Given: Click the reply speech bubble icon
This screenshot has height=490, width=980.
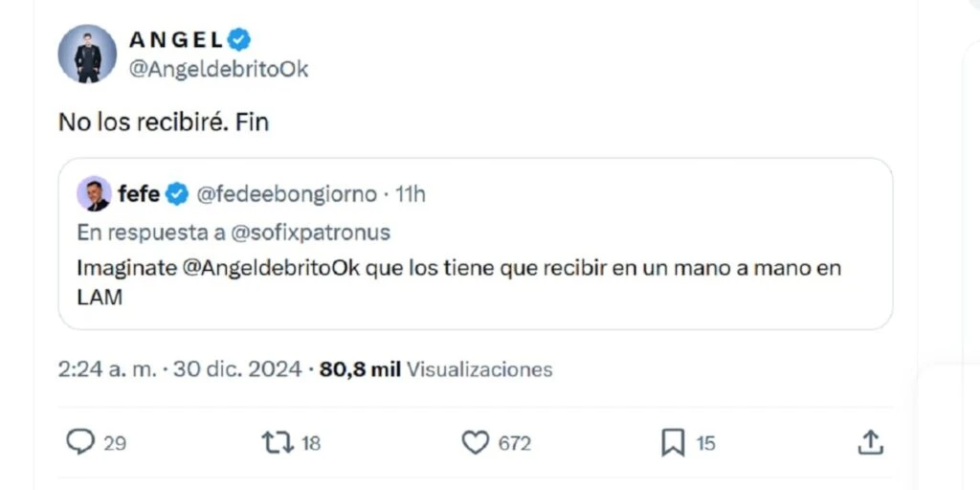Looking at the screenshot, I should click(80, 441).
